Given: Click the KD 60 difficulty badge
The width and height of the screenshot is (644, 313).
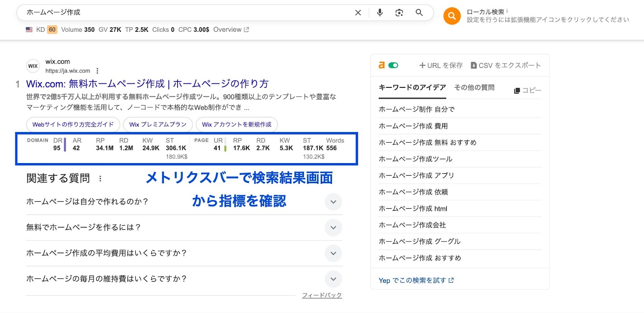Looking at the screenshot, I should pyautogui.click(x=52, y=29).
